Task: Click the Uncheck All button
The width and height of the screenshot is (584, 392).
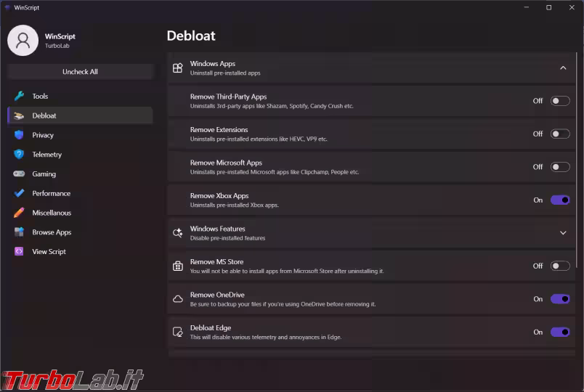Action: coord(80,71)
